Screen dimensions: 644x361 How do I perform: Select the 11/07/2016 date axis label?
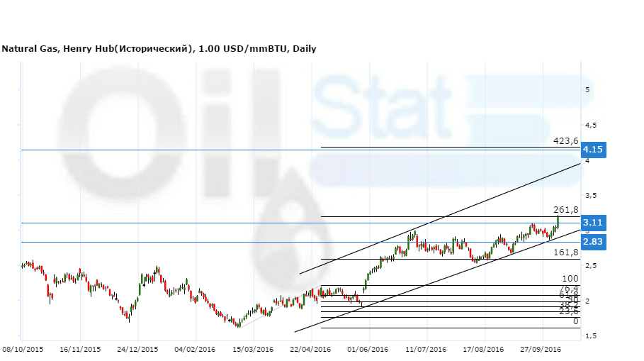pyautogui.click(x=426, y=350)
